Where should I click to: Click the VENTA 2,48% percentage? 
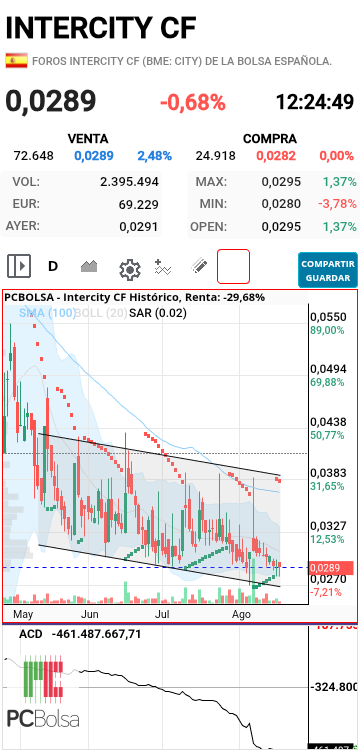pyautogui.click(x=154, y=155)
